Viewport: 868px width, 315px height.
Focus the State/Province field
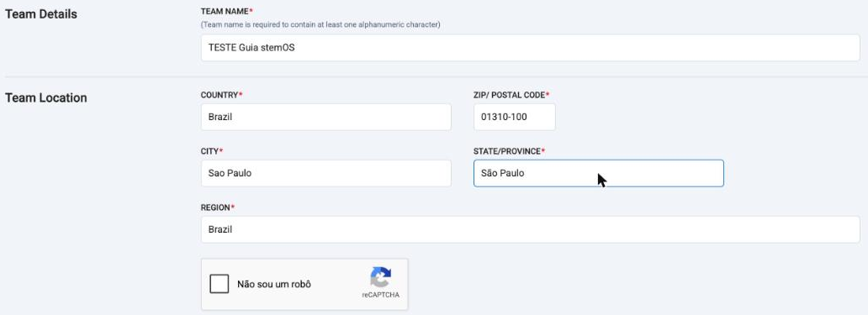tap(598, 173)
